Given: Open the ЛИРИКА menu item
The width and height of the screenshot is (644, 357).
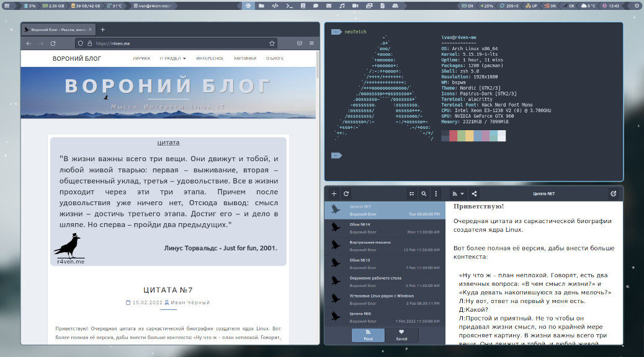Looking at the screenshot, I should tap(141, 58).
